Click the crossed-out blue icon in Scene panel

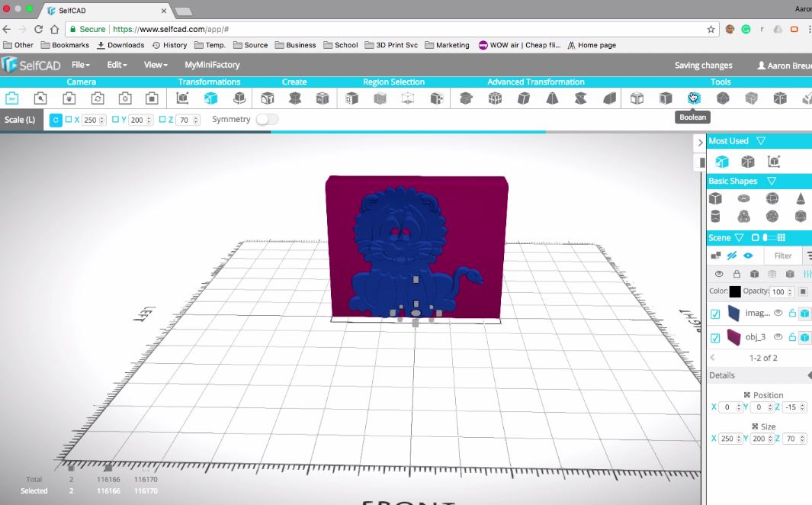click(732, 256)
